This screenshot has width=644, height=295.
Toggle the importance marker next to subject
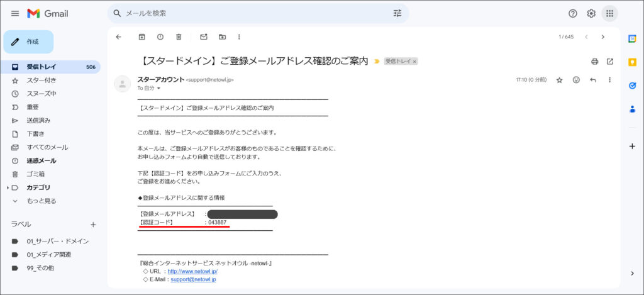click(x=376, y=62)
